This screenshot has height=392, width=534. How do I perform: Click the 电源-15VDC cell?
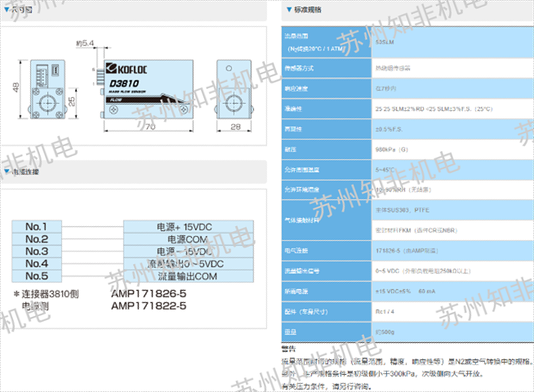coord(189,252)
